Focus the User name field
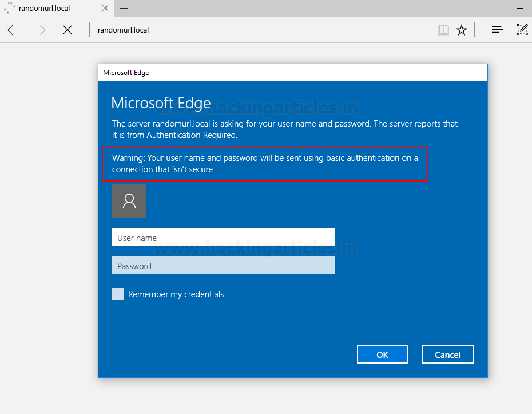Image resolution: width=532 pixels, height=414 pixels. click(x=223, y=237)
